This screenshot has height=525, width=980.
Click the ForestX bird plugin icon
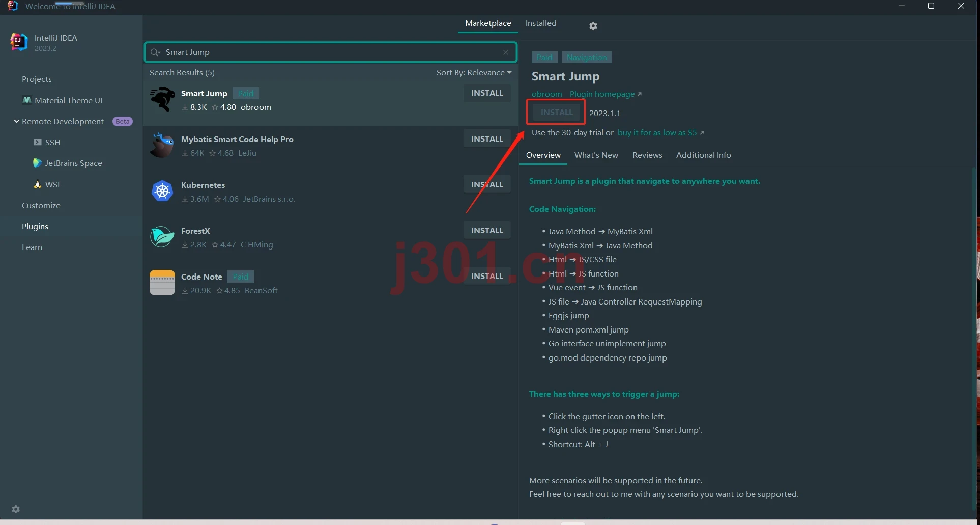click(x=162, y=237)
